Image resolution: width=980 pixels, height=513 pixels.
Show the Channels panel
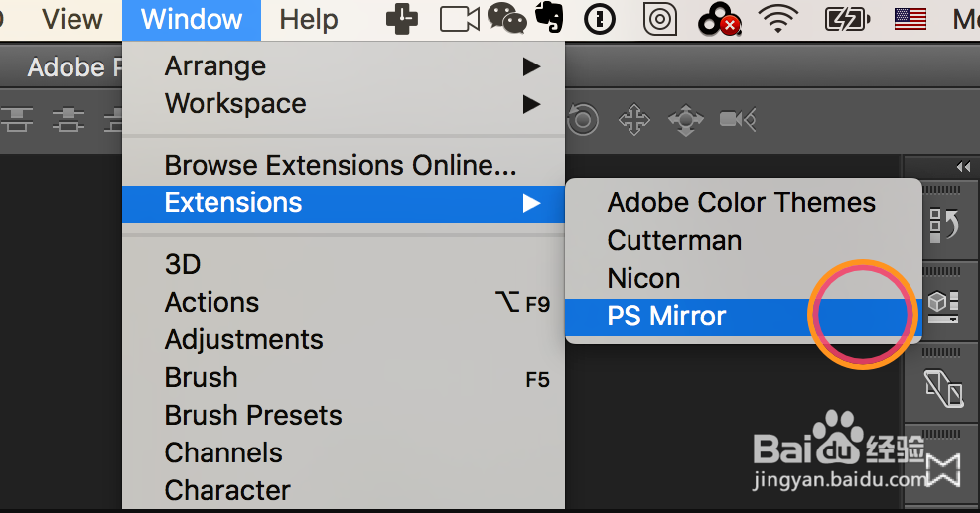344,453
